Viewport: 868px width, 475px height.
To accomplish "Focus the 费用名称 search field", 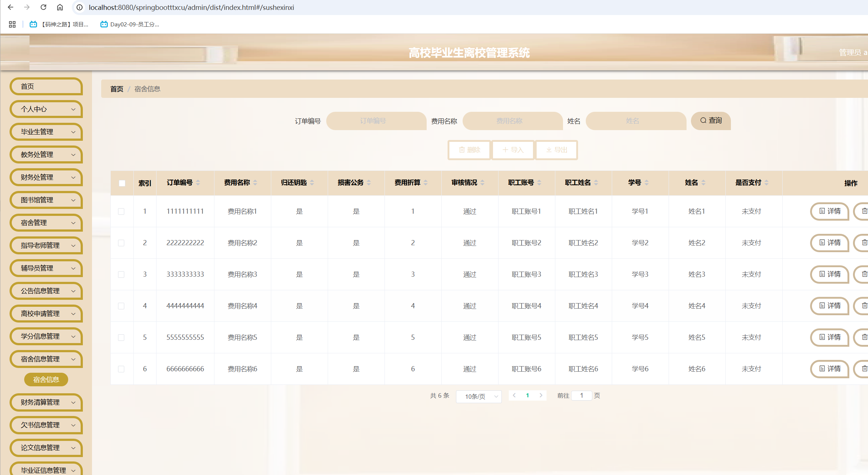I will click(x=513, y=121).
